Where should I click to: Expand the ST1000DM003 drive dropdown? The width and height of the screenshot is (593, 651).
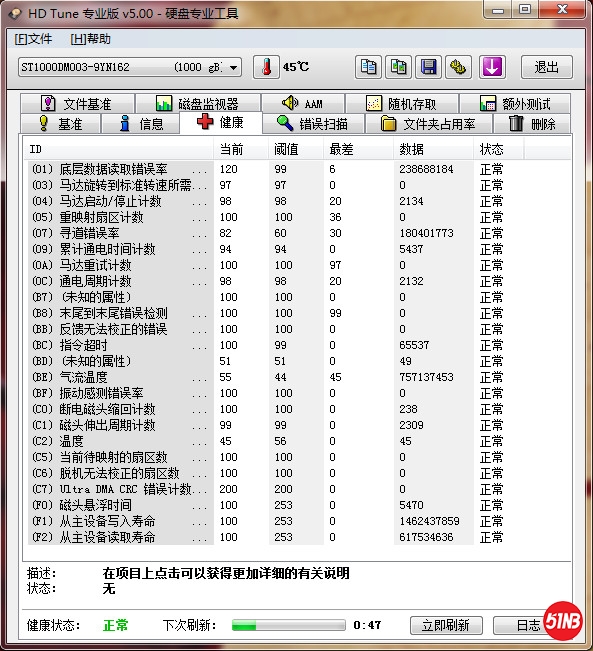point(233,67)
